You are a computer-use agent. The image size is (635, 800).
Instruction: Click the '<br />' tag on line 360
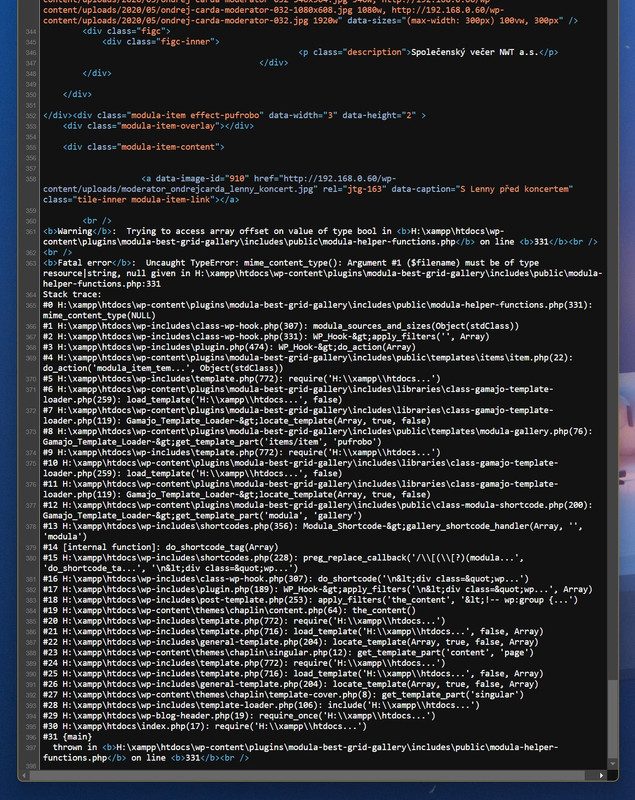pos(97,221)
